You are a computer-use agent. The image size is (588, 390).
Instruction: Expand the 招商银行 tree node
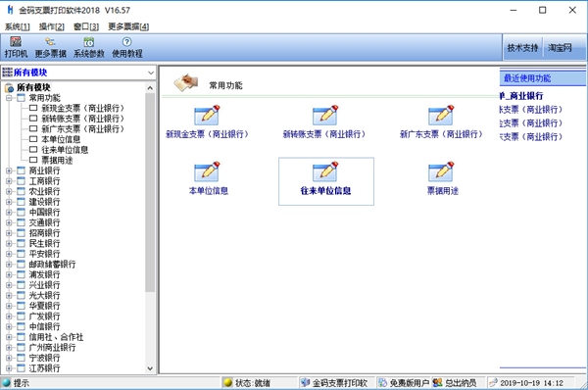click(x=9, y=233)
